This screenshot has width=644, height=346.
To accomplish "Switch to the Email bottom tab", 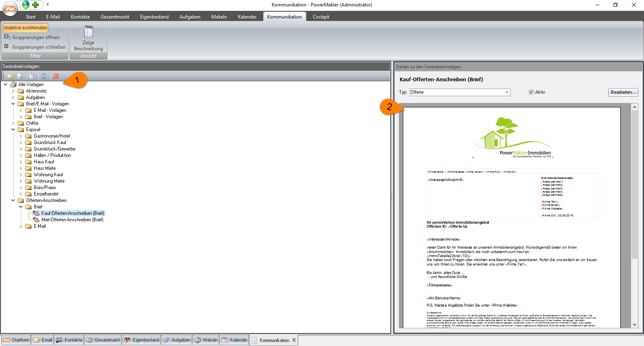I will click(x=43, y=340).
